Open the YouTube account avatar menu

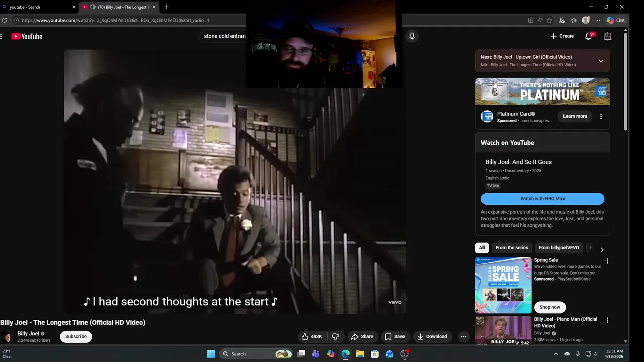[607, 36]
